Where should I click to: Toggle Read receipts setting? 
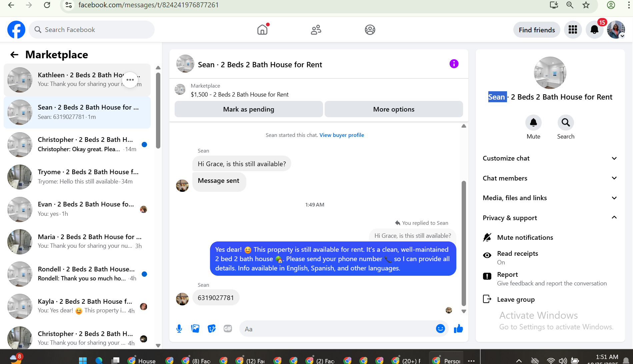coord(550,257)
